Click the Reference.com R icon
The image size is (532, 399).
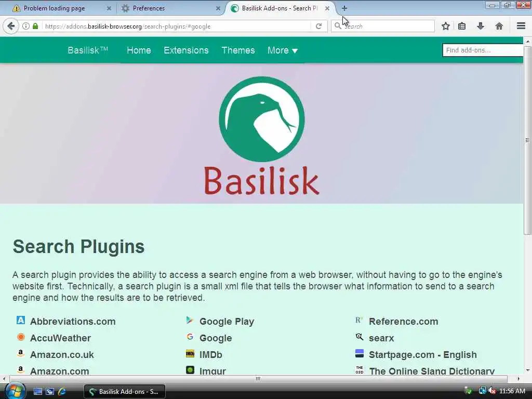(359, 320)
